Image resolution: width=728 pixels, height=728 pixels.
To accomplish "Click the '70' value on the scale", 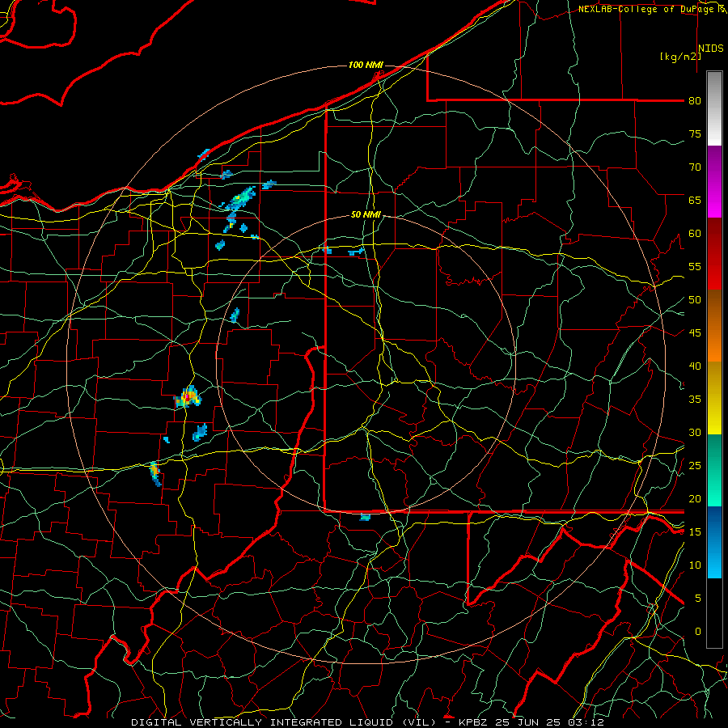I will pyautogui.click(x=695, y=167).
